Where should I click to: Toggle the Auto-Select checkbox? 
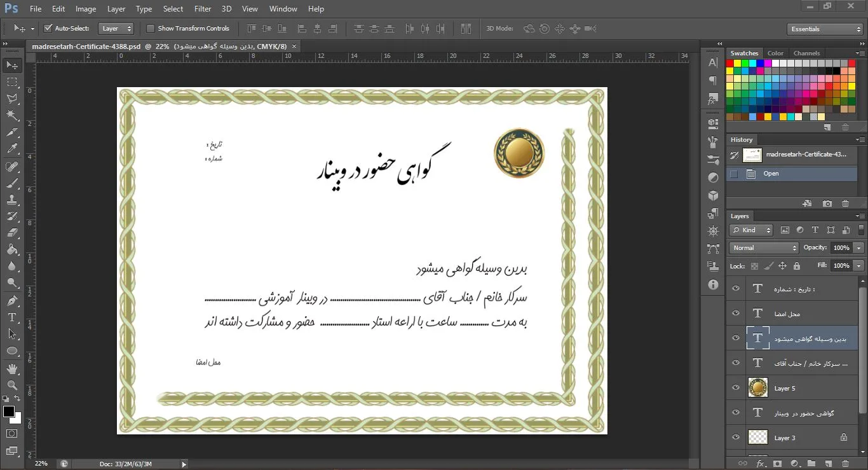48,28
